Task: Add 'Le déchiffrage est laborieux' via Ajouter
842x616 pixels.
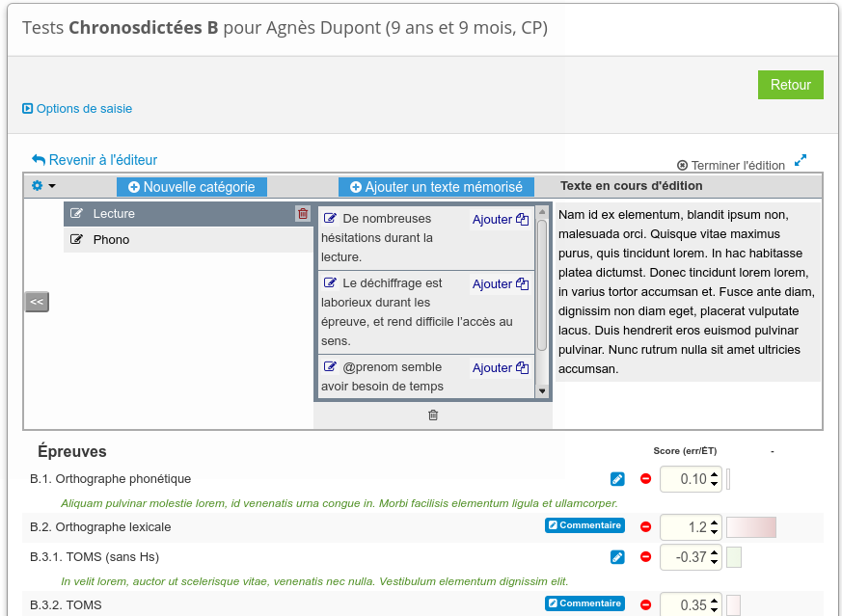Action: (501, 283)
